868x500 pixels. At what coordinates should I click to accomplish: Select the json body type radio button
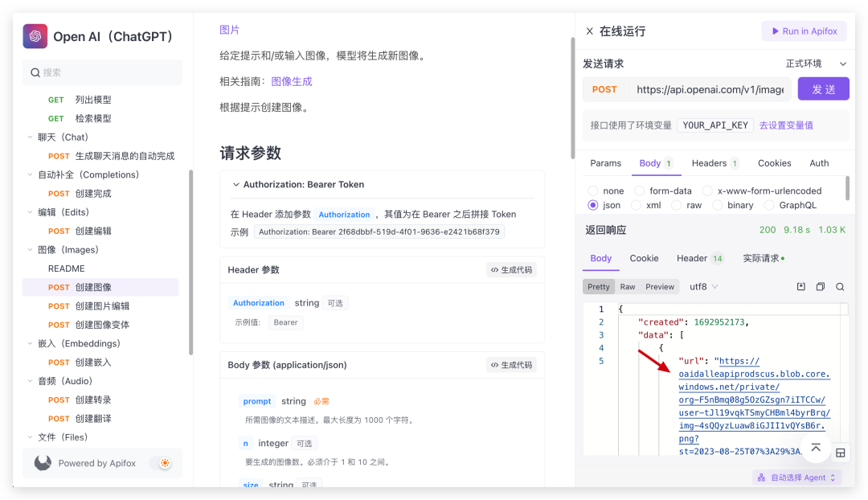[x=592, y=205]
